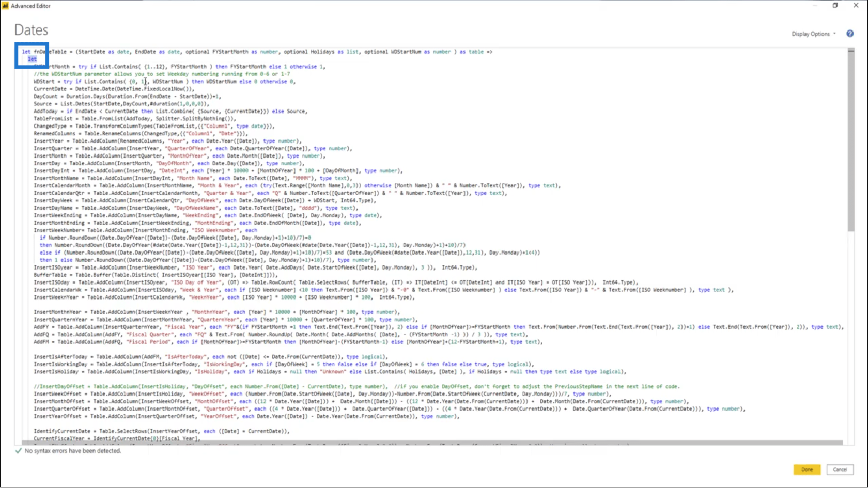This screenshot has height=488, width=868.
Task: Click the 'InsertCalendarQtr' code line
Action: click(x=271, y=193)
